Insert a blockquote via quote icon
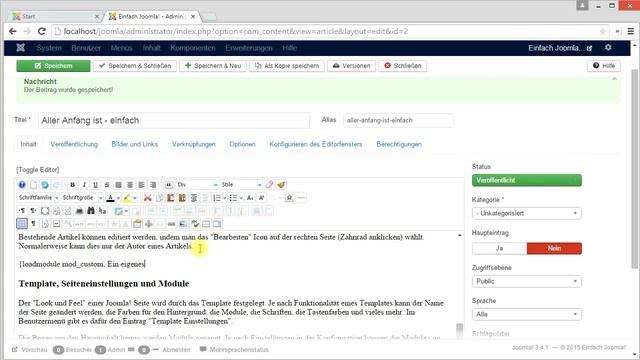The height and width of the screenshot is (360, 640). [x=169, y=185]
